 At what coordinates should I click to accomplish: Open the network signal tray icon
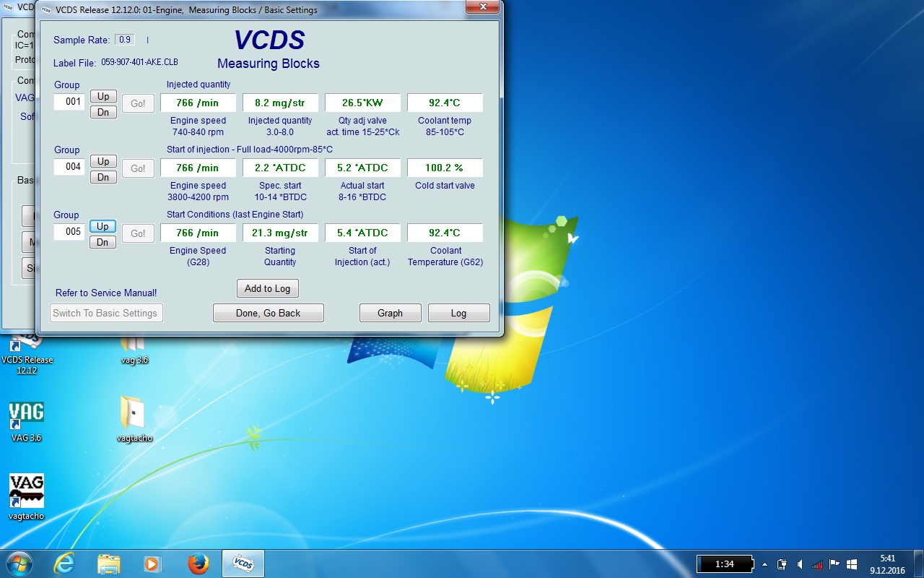pos(817,564)
